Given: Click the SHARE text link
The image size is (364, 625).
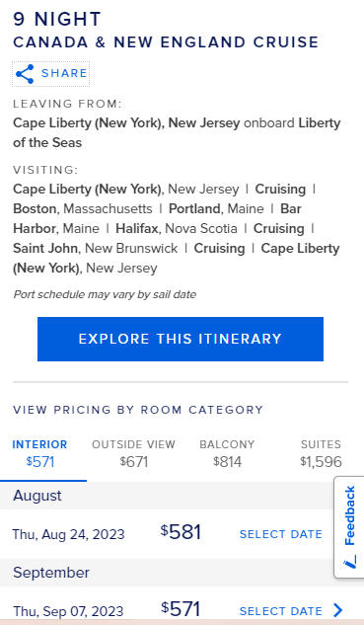Looking at the screenshot, I should [64, 73].
